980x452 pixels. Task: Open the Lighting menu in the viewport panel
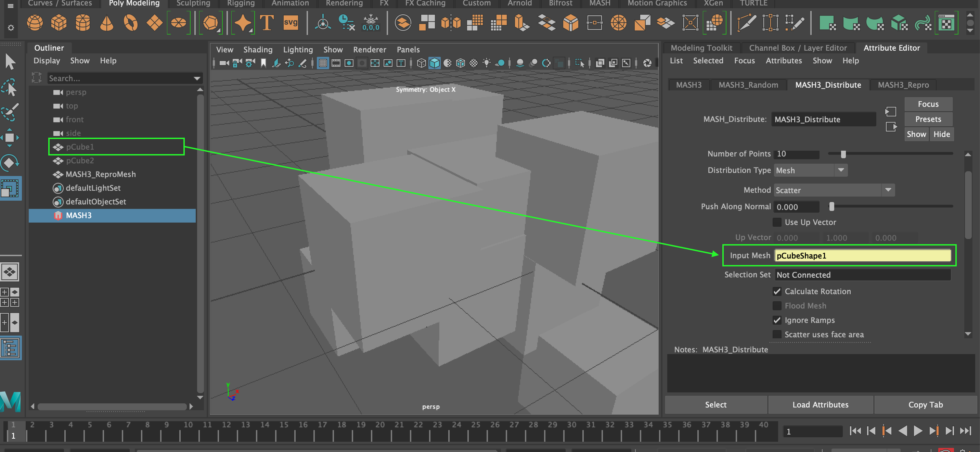[x=298, y=50]
